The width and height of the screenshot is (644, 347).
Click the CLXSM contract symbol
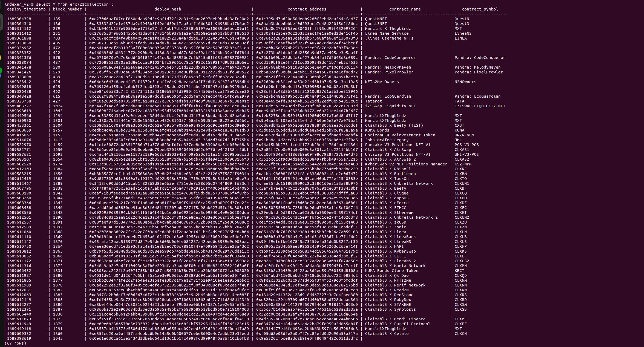[x=461, y=304]
